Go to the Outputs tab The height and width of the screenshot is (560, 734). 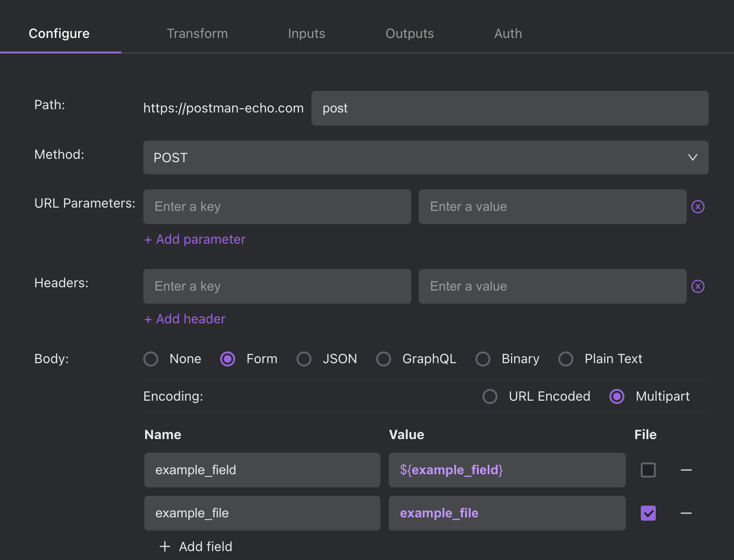click(x=409, y=34)
